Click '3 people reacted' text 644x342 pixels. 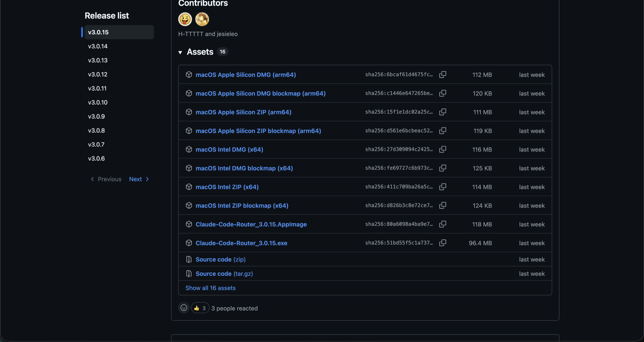click(x=235, y=308)
